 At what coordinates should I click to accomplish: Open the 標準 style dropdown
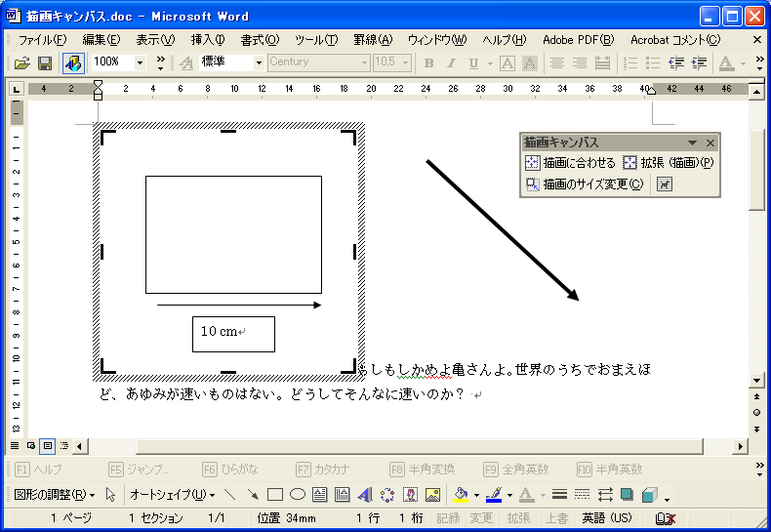tap(259, 62)
